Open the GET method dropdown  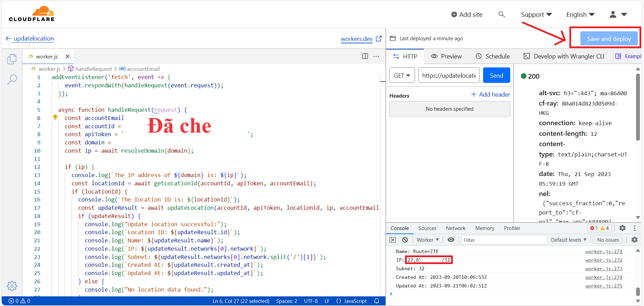[402, 75]
